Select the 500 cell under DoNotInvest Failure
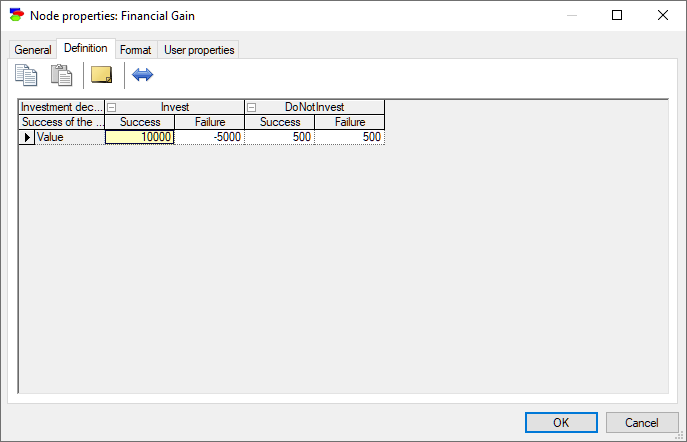 coord(350,137)
